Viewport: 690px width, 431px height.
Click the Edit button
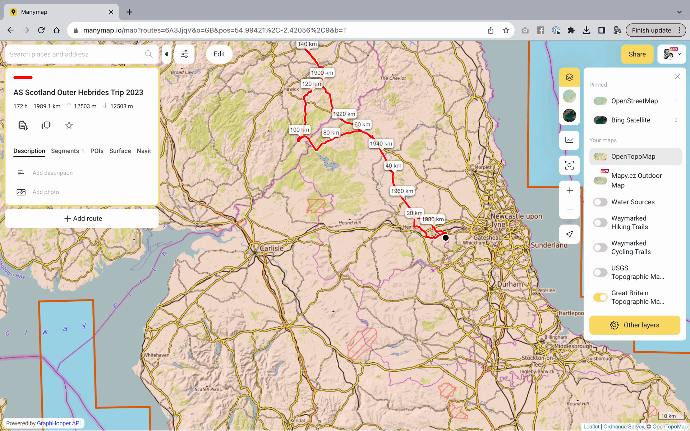(x=219, y=54)
